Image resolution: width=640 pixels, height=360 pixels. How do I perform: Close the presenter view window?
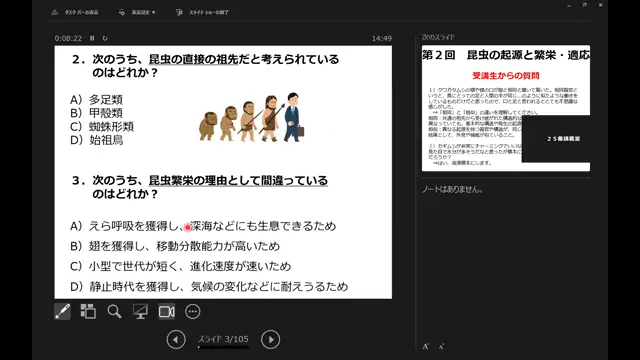click(x=600, y=5)
